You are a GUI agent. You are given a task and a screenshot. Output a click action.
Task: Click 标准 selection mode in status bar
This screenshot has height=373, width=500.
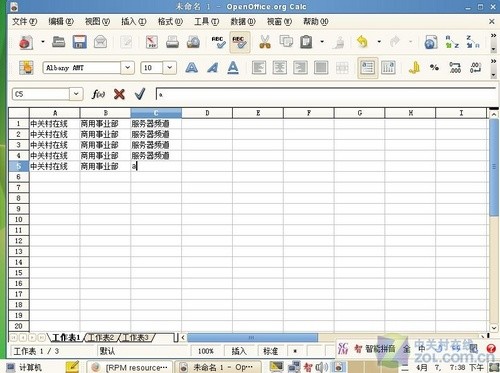(x=270, y=351)
